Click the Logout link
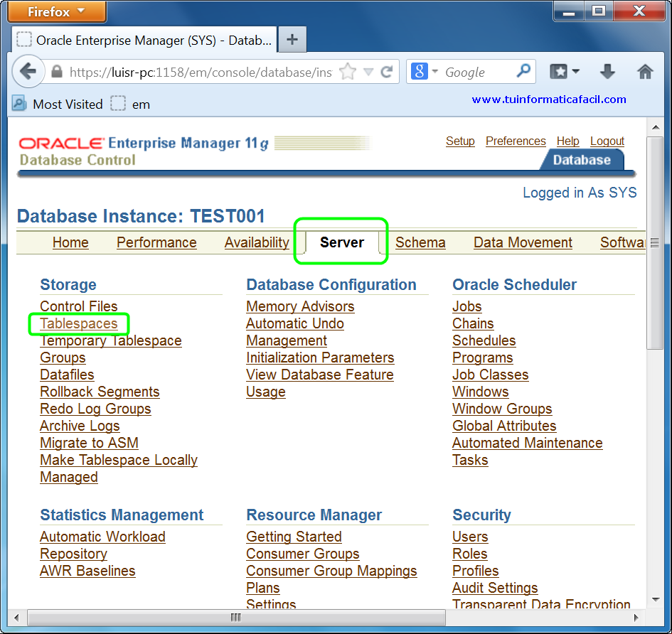The width and height of the screenshot is (672, 634). click(x=607, y=141)
